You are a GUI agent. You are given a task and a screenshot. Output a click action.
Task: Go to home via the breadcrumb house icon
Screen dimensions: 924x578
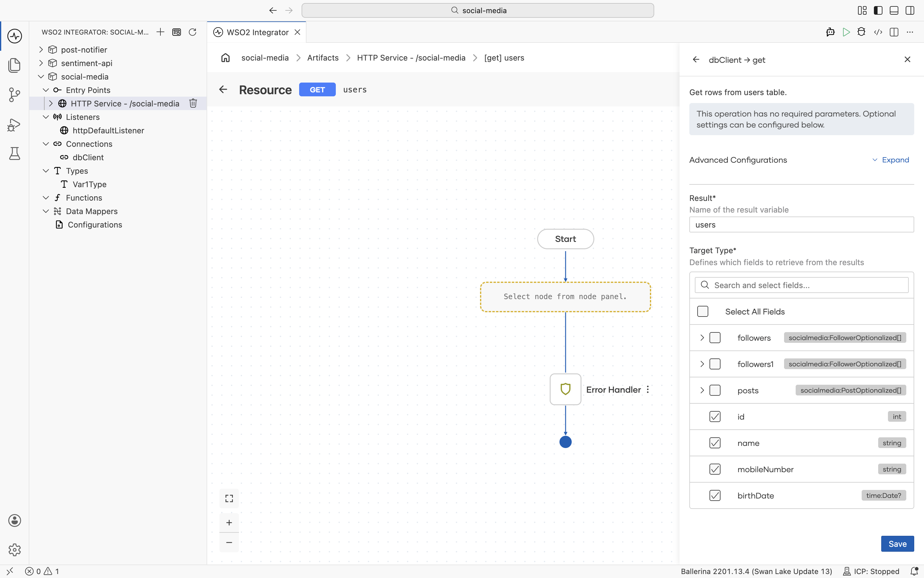pyautogui.click(x=225, y=58)
